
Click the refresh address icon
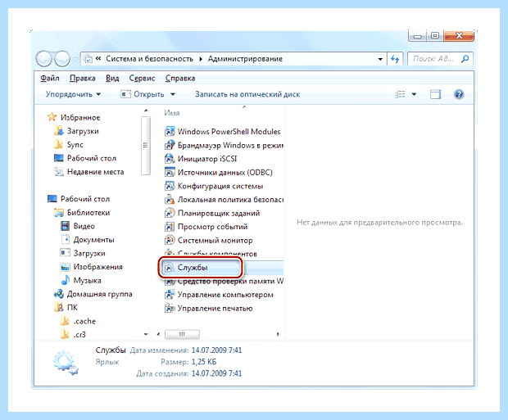coord(395,59)
